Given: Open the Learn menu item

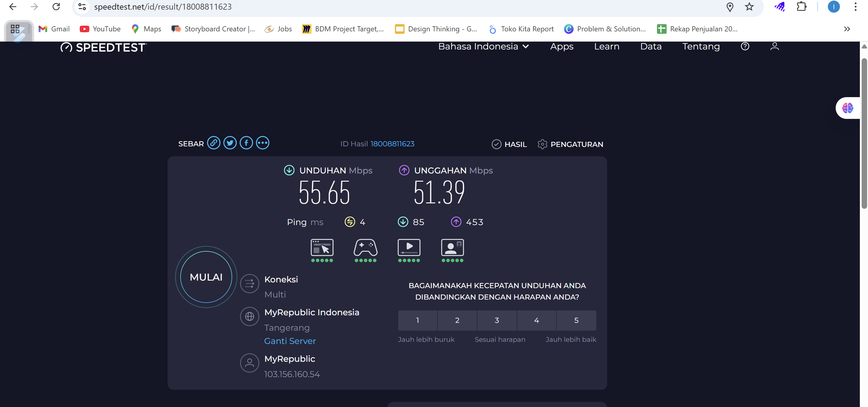Looking at the screenshot, I should (x=607, y=46).
